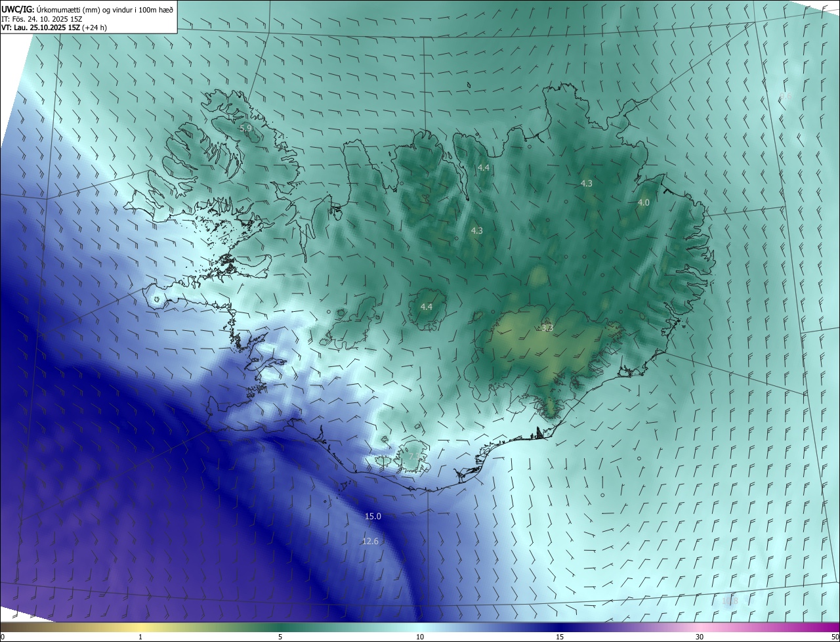The image size is (840, 642).
Task: Click the 3.3 value on the large glacier
Action: (x=547, y=328)
